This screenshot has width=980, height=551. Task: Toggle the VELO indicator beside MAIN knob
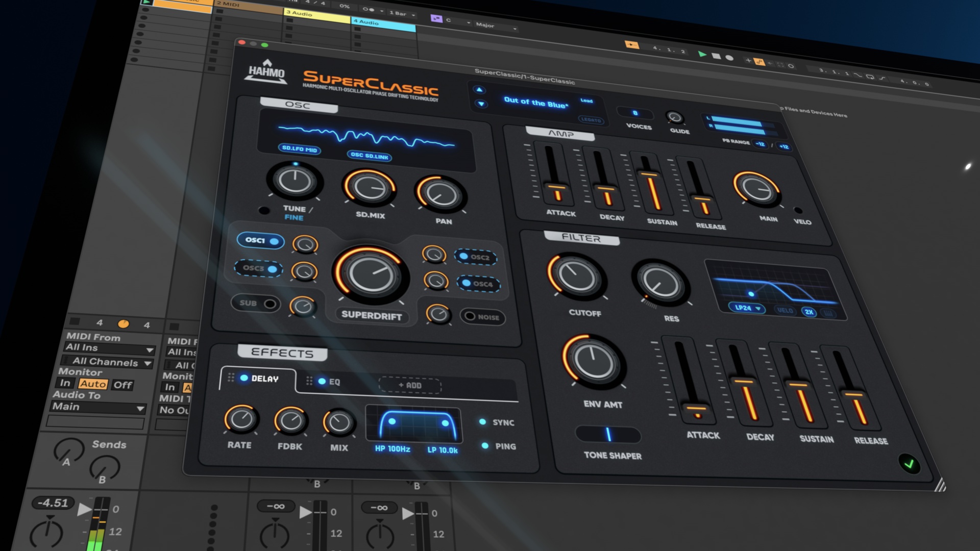click(798, 211)
